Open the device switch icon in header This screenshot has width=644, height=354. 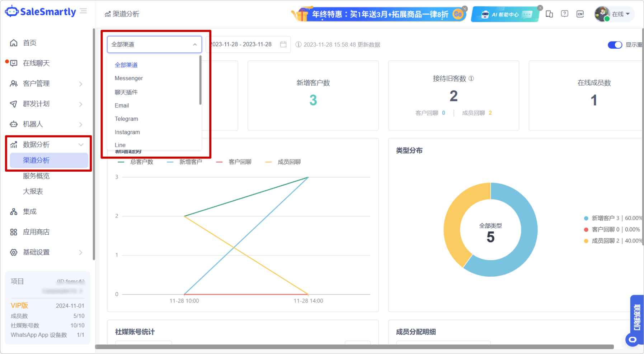click(x=549, y=14)
